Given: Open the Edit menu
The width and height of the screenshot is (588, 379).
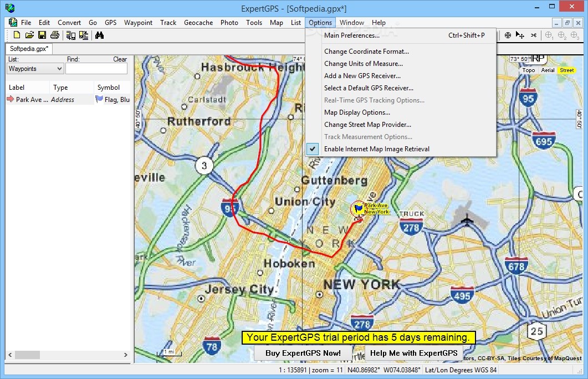Looking at the screenshot, I should [x=44, y=23].
